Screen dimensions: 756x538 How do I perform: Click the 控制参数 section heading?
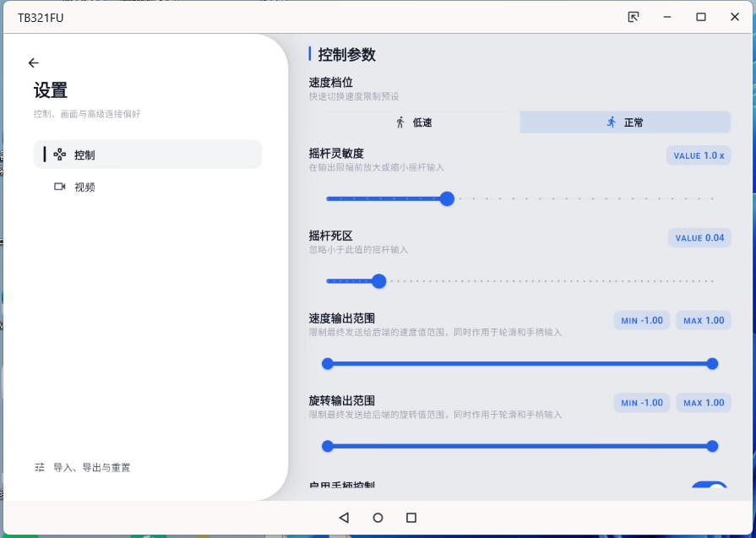[x=346, y=54]
